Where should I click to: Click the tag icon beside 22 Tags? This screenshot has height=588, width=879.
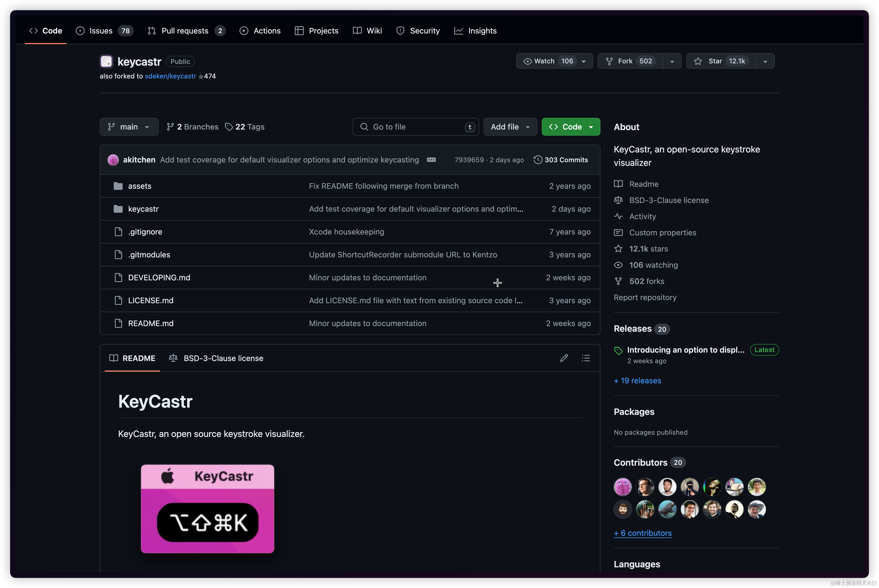pyautogui.click(x=229, y=127)
